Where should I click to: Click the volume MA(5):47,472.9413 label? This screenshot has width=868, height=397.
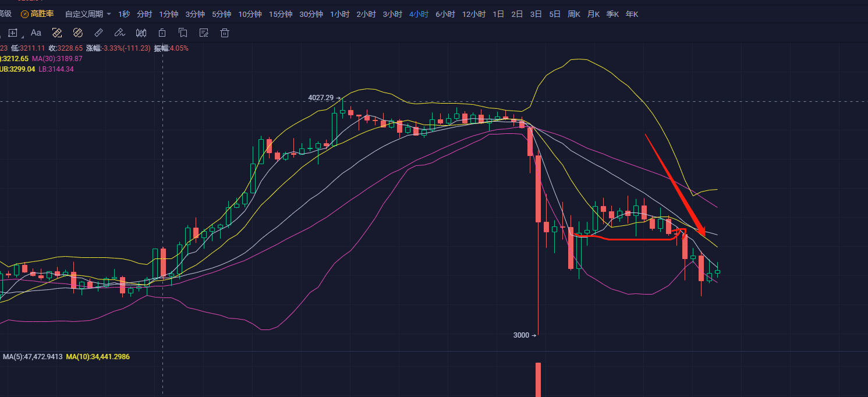(x=33, y=356)
